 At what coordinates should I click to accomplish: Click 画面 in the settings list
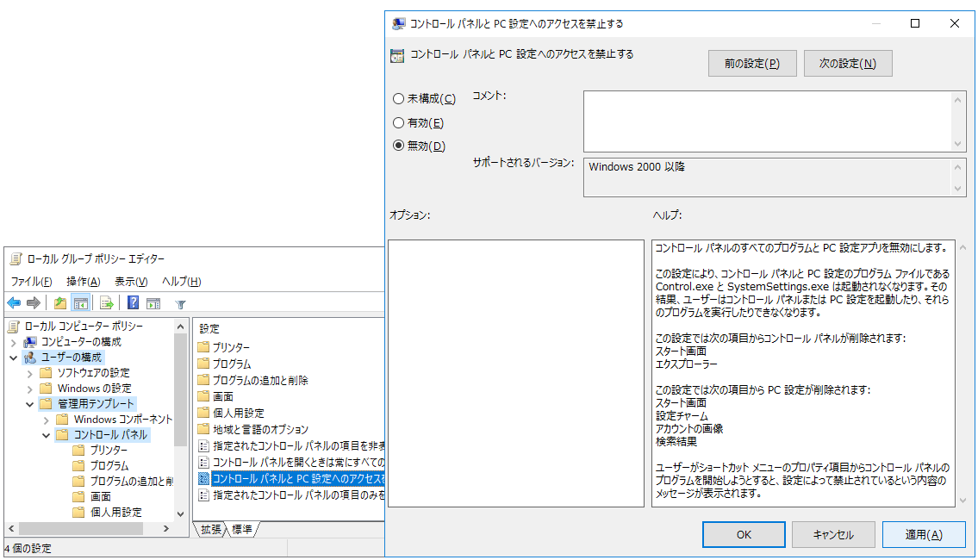(222, 396)
